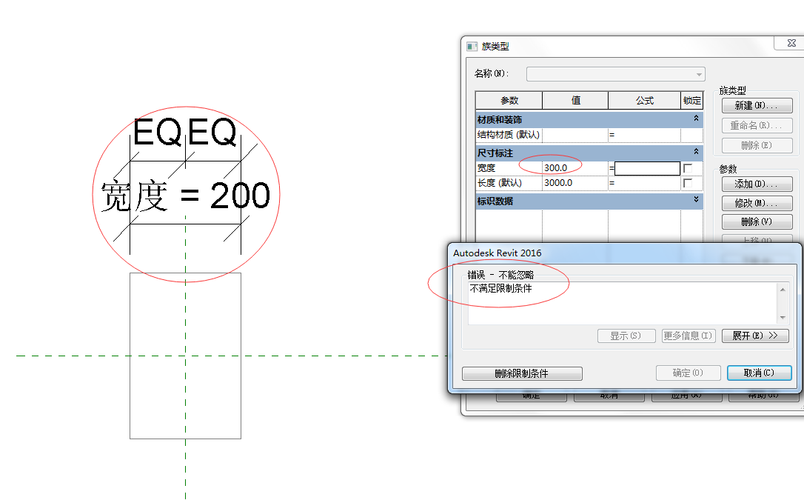
Task: Click the 长度 value cell 3000.0
Action: [575, 183]
